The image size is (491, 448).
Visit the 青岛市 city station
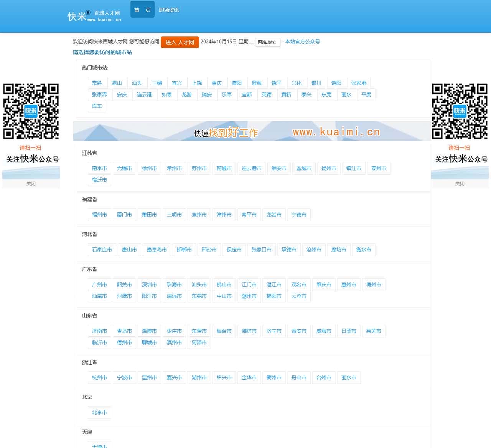pos(124,331)
